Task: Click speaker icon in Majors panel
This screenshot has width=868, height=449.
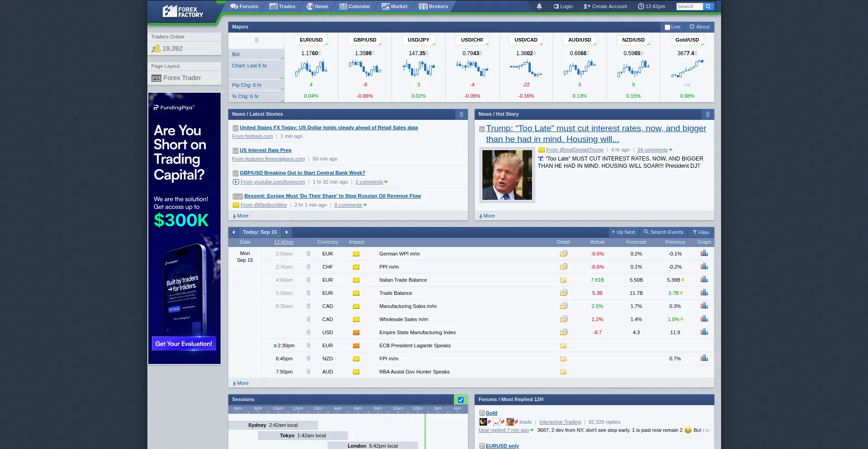Action: pos(256,40)
